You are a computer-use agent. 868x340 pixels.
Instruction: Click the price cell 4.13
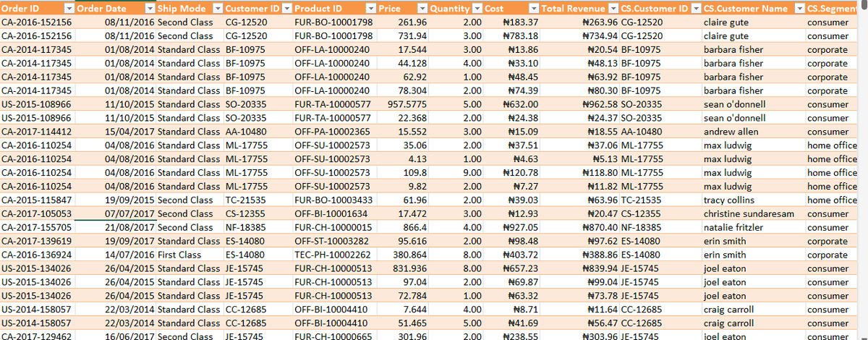pos(403,158)
